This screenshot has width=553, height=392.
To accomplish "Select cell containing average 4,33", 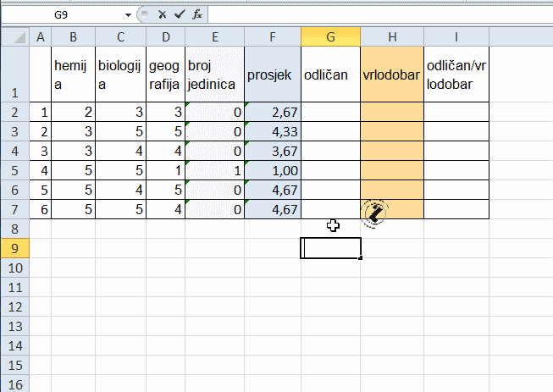I will click(273, 131).
